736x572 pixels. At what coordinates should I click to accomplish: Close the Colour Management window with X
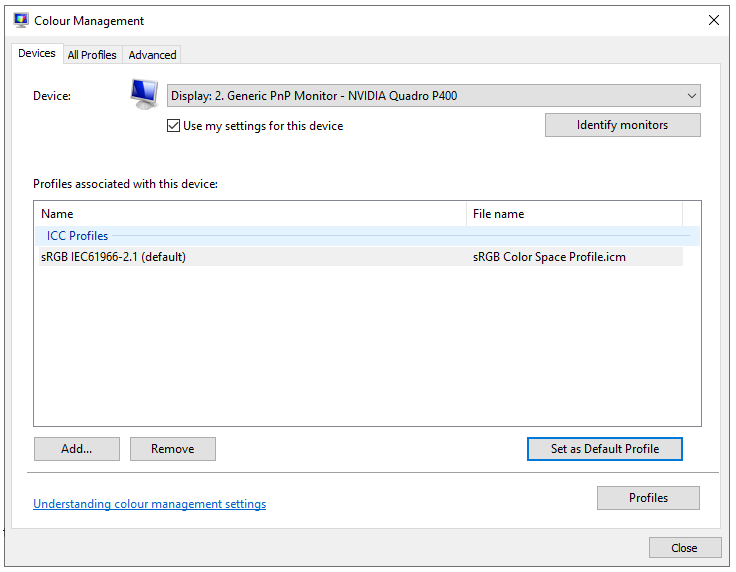tap(714, 20)
